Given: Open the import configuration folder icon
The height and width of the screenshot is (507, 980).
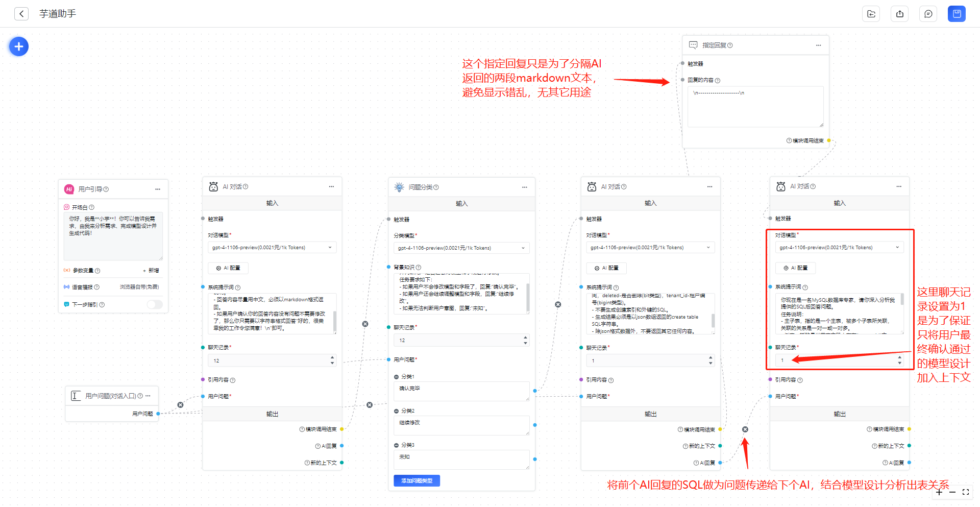Looking at the screenshot, I should tap(871, 14).
